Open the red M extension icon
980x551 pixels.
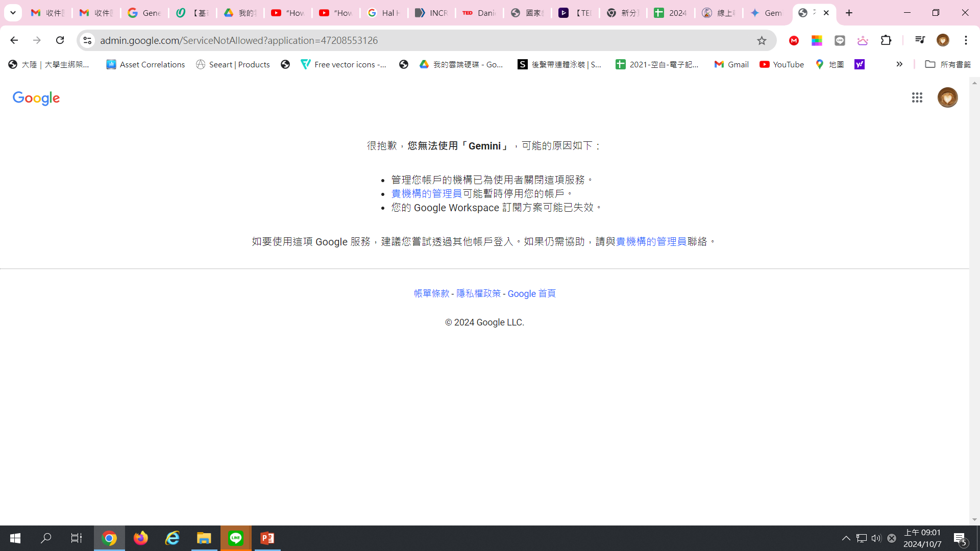(x=794, y=40)
